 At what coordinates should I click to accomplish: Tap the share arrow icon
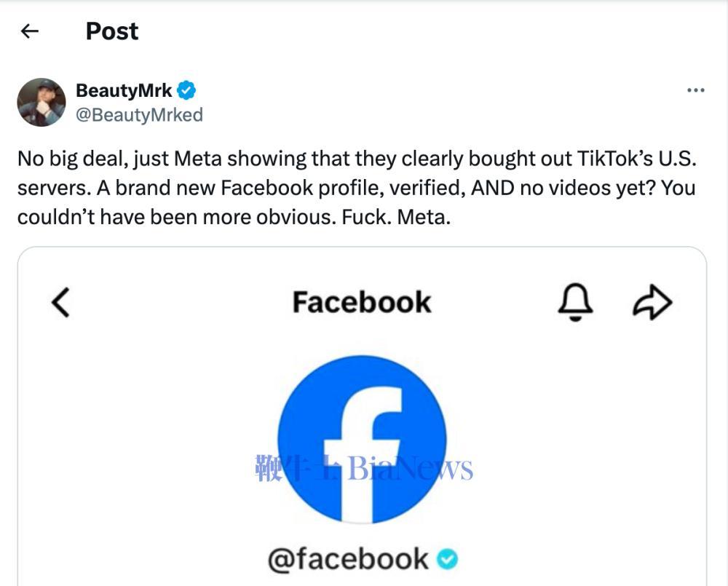click(652, 302)
